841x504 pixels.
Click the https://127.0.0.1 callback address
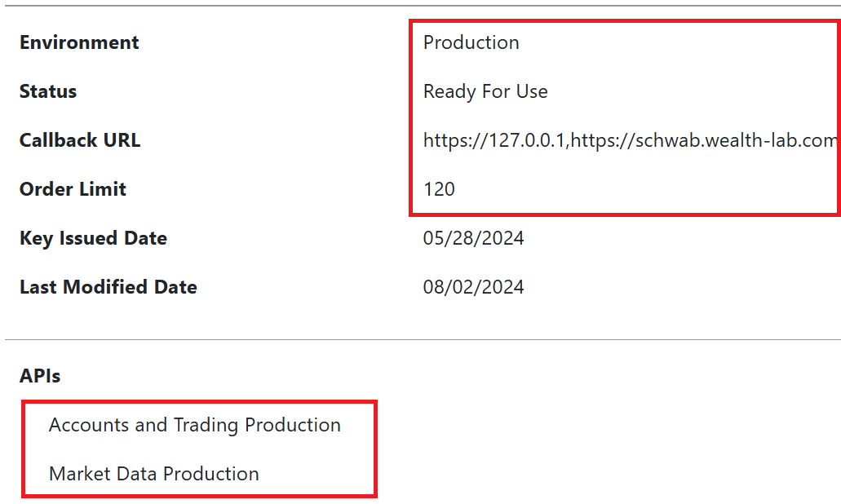click(x=495, y=140)
